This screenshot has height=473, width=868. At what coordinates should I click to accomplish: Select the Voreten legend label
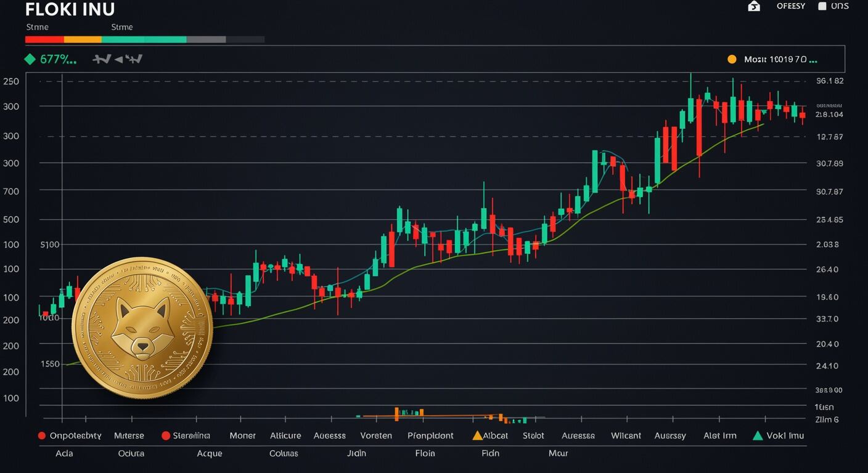[375, 435]
